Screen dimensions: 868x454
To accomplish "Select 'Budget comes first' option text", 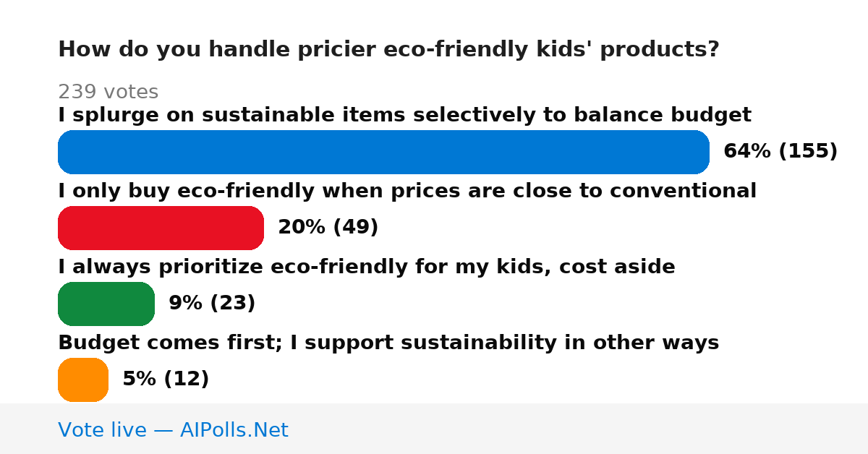I will (x=388, y=343).
